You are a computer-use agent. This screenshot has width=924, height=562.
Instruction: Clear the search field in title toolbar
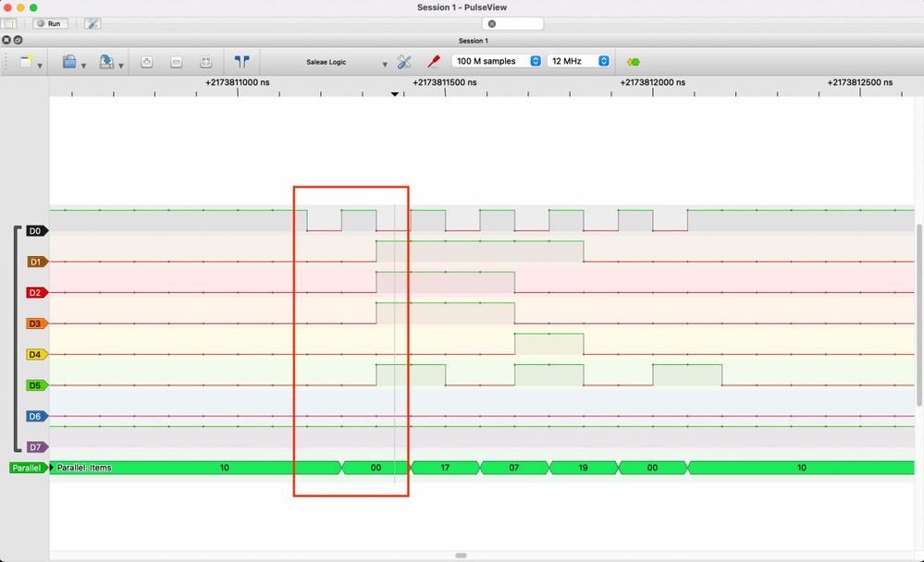click(492, 23)
